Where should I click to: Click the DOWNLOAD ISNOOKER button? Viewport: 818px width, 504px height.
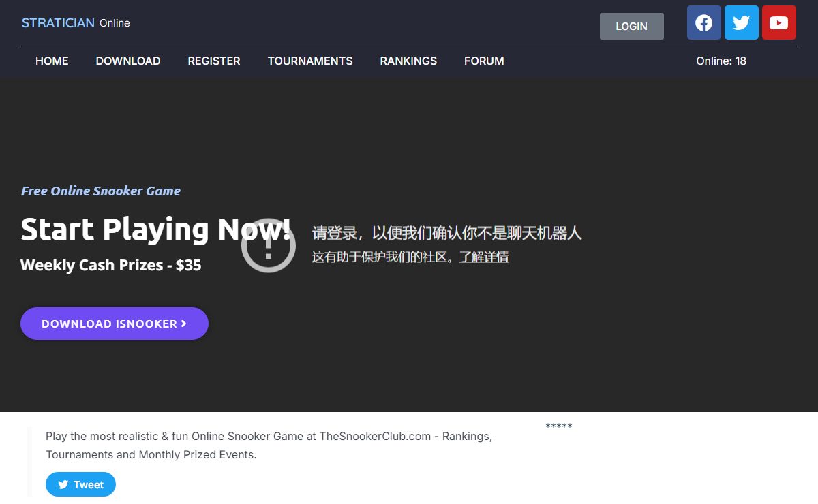(x=115, y=324)
